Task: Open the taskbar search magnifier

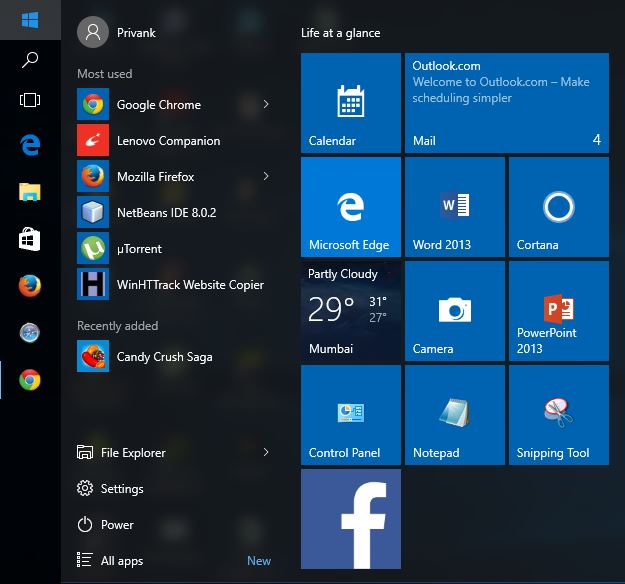Action: pyautogui.click(x=30, y=60)
